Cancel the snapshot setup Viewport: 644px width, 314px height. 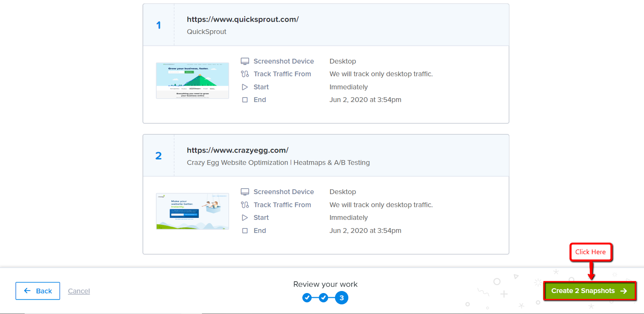[x=79, y=291]
